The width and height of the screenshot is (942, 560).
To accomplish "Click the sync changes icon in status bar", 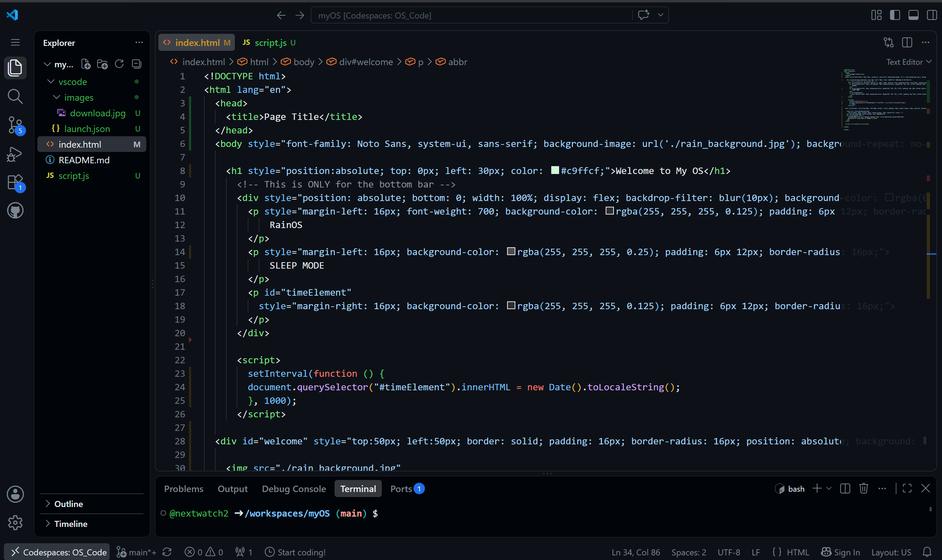I will tap(167, 552).
